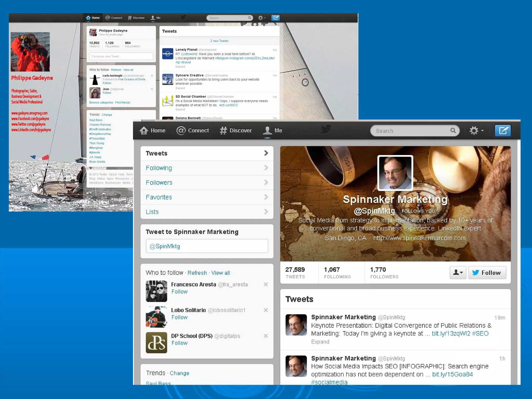Follow DP School (DPS)
The width and height of the screenshot is (532, 399).
click(179, 343)
